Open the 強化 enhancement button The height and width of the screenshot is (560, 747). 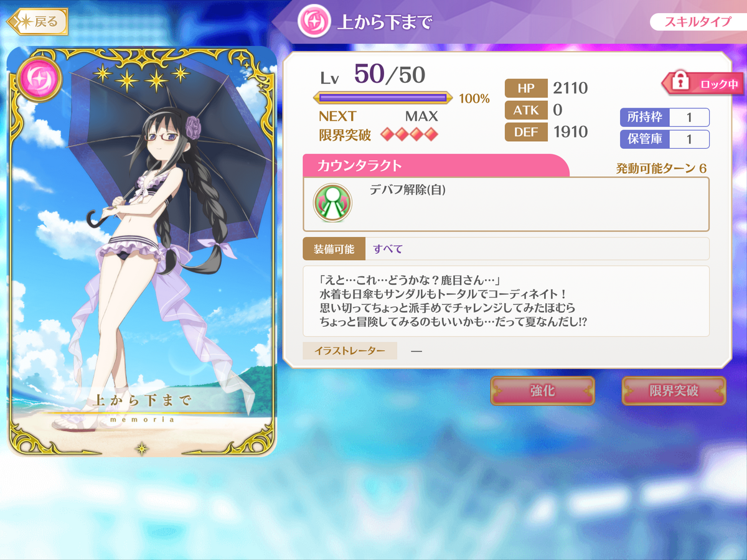[542, 391]
